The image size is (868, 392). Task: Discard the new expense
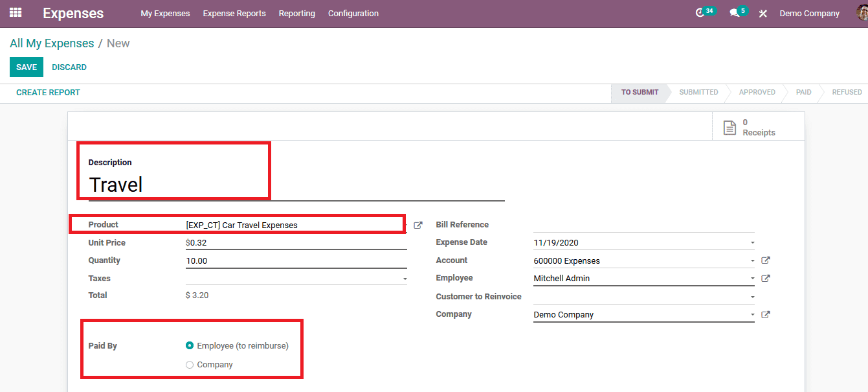coord(69,67)
